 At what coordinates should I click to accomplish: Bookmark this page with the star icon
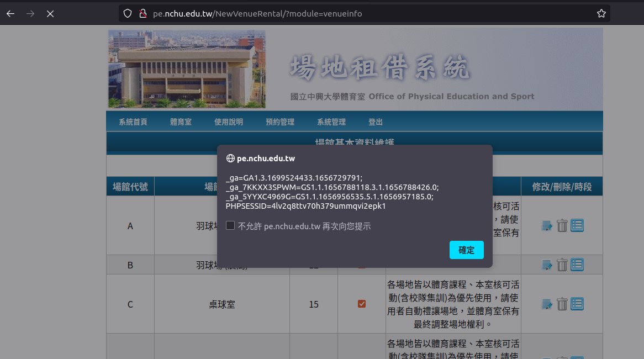click(601, 14)
